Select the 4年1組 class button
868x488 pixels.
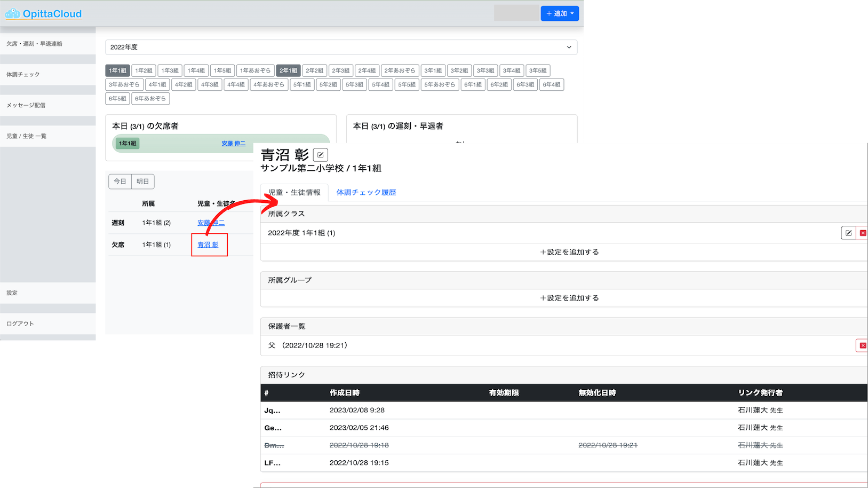pos(157,84)
